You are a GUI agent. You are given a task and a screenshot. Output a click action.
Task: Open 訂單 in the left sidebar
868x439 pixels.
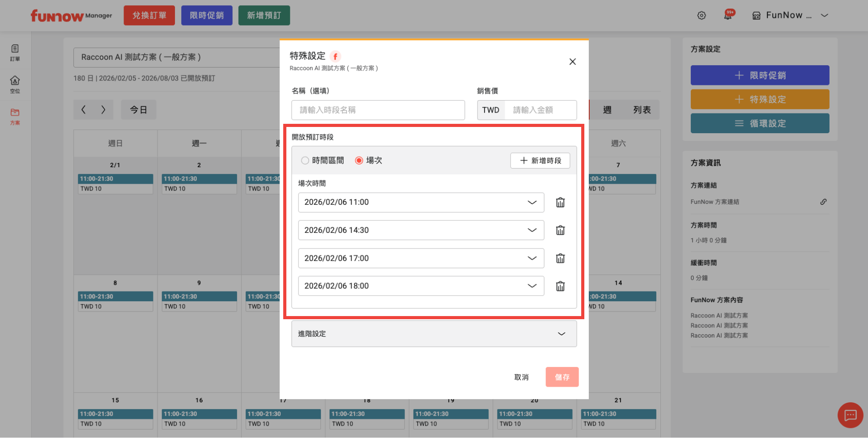pos(15,52)
